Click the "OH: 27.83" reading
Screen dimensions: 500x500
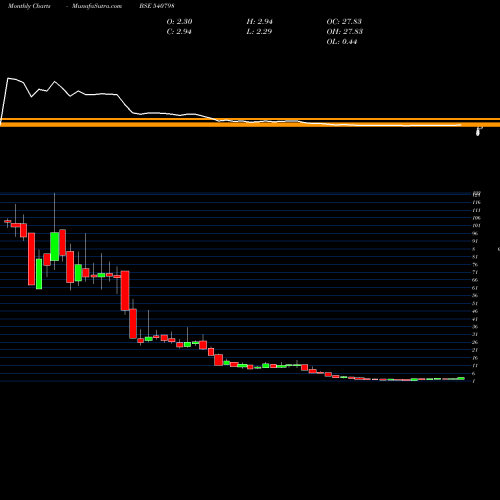tap(344, 32)
